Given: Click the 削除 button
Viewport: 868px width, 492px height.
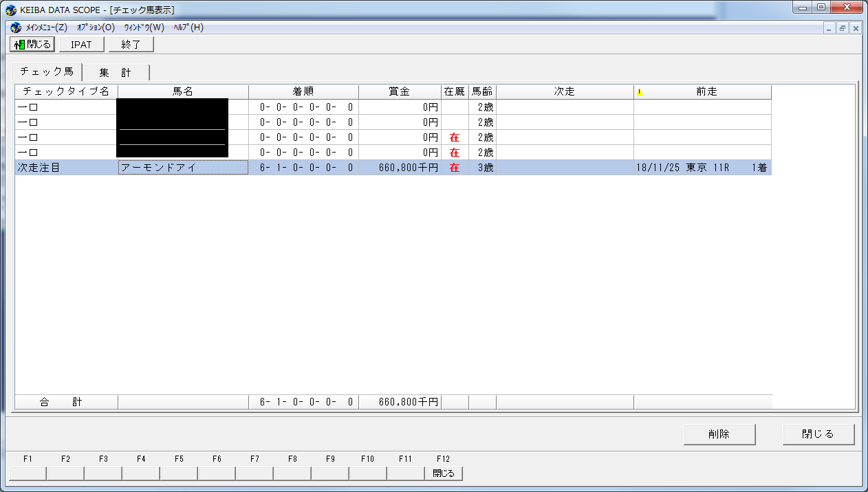Looking at the screenshot, I should [719, 434].
